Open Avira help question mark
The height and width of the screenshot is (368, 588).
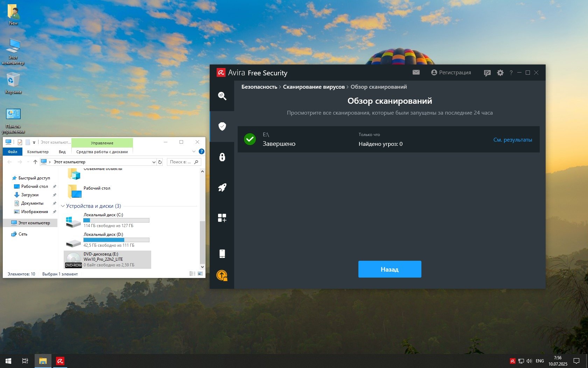coord(511,73)
